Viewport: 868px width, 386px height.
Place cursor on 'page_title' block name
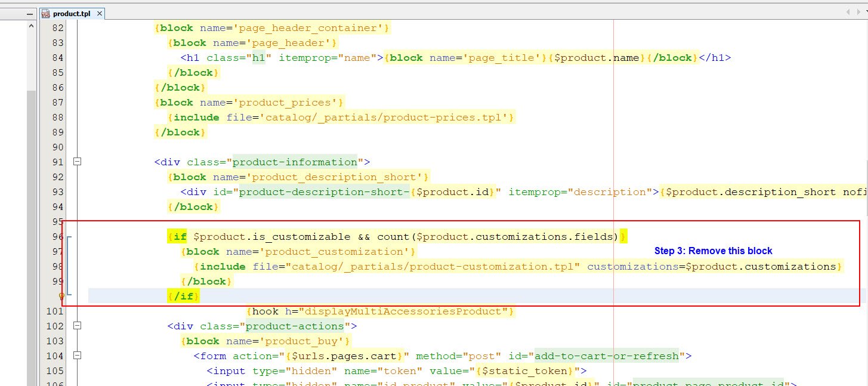[501, 58]
